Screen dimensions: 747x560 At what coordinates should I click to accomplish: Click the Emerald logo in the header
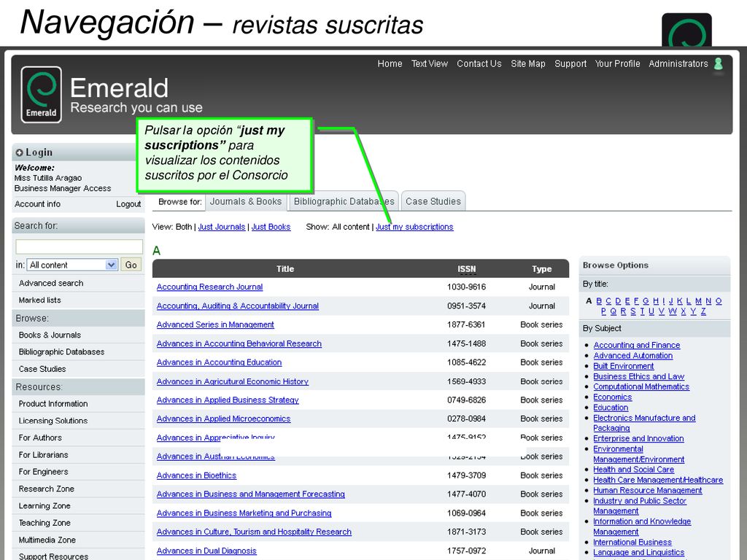pos(42,94)
